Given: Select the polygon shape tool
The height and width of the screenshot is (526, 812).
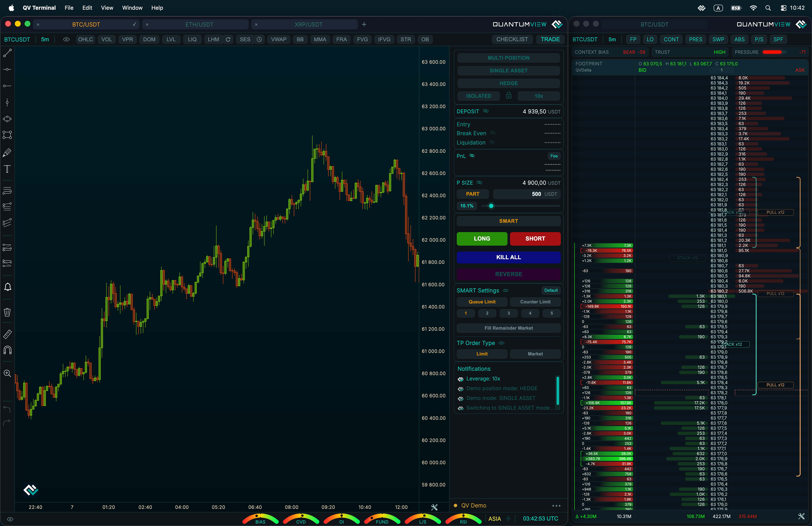Looking at the screenshot, I should pos(7,119).
